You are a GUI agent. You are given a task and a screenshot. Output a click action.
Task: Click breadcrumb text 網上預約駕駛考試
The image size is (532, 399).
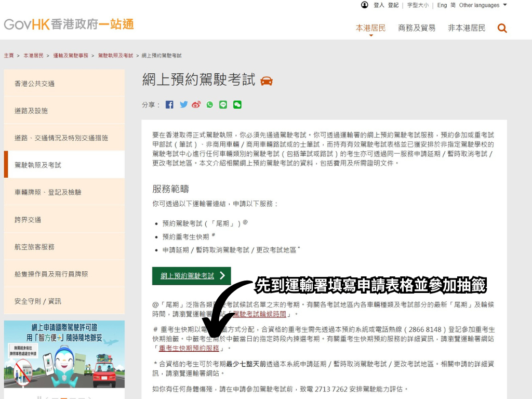(162, 55)
